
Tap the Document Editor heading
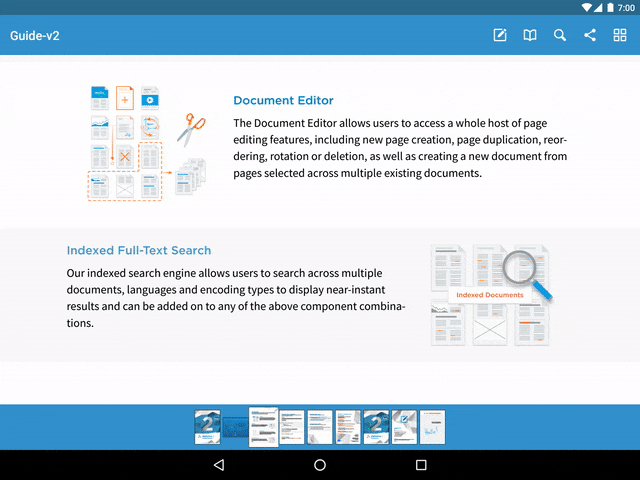(283, 100)
